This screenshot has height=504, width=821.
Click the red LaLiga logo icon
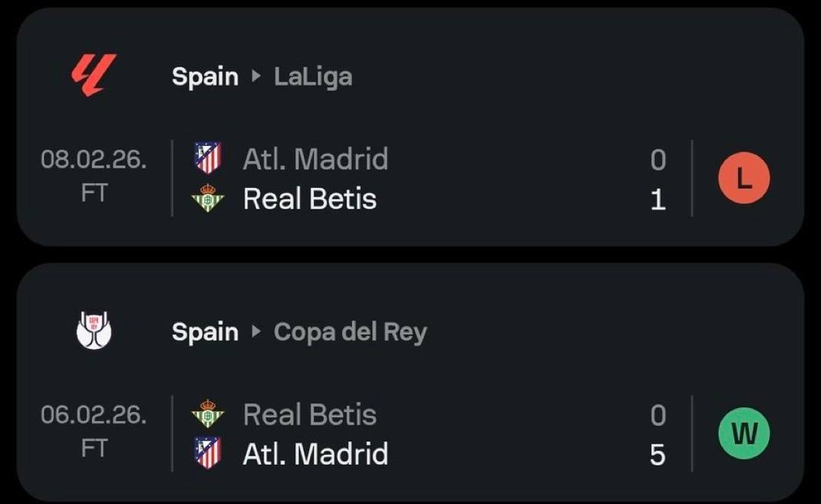pyautogui.click(x=94, y=75)
